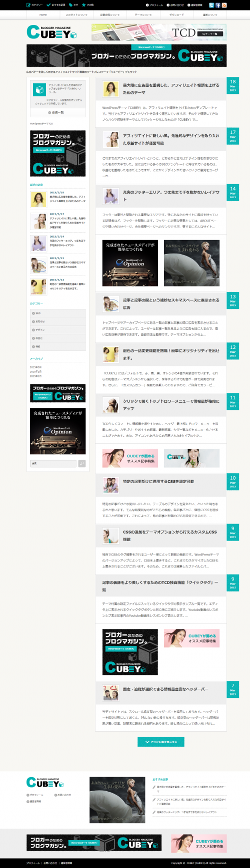250x868 pixels.
Task: Click the sidebar search magnifier button
Action: point(82,464)
